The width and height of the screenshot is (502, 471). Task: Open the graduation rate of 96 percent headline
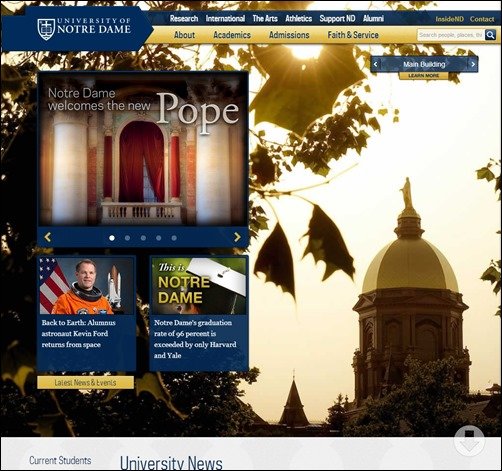point(195,339)
